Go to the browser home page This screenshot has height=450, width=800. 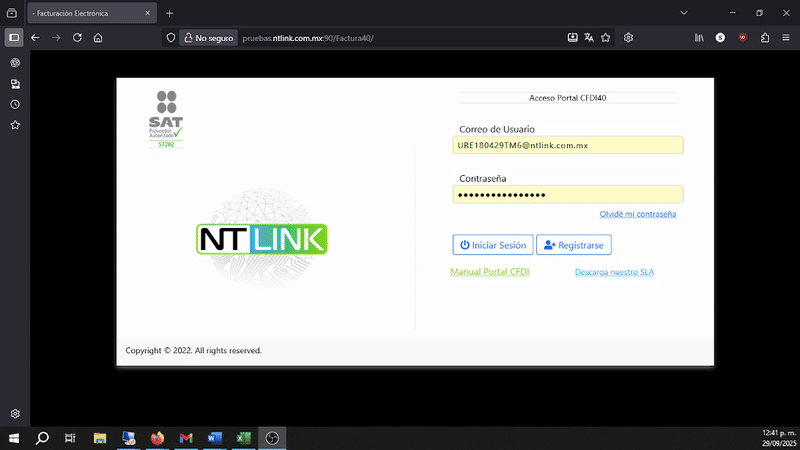coord(98,38)
